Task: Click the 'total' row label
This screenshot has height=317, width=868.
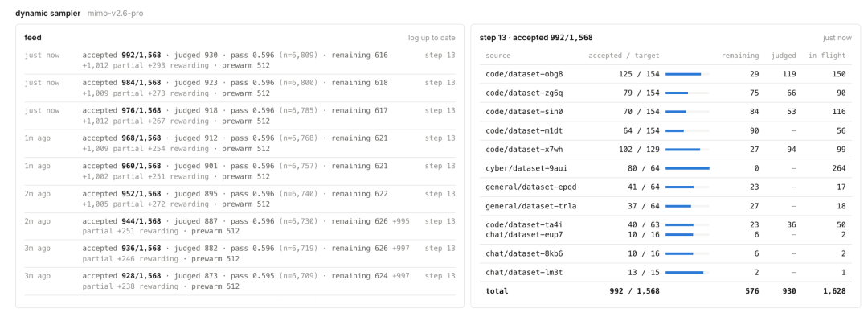Action: (497, 291)
